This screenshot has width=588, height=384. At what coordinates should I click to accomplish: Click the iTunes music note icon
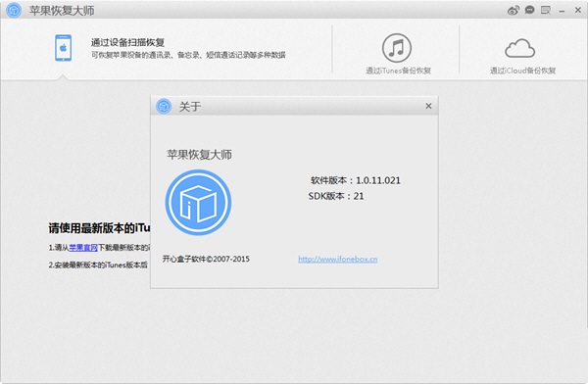point(397,48)
